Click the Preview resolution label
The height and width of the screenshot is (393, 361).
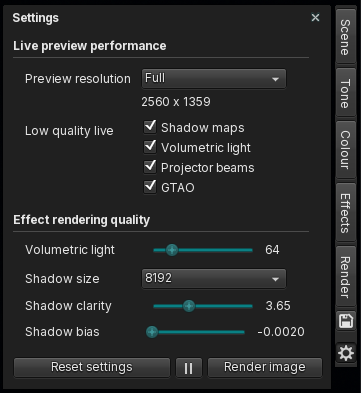pos(78,79)
